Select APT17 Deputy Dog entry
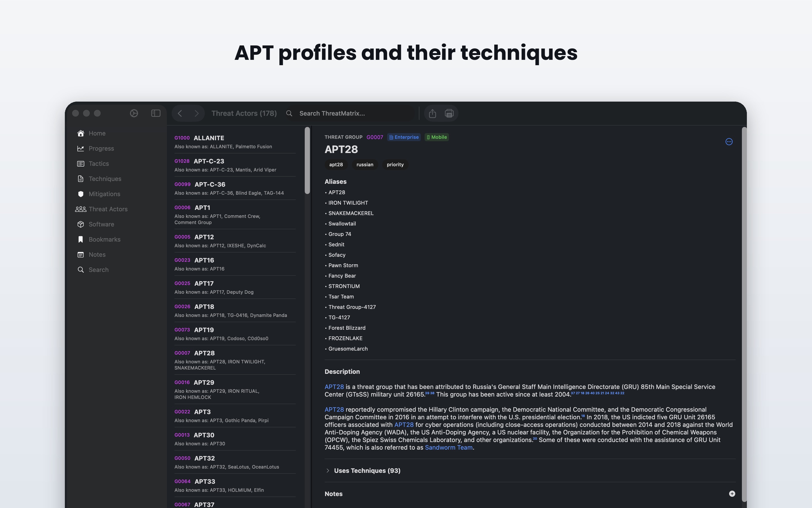 click(235, 287)
